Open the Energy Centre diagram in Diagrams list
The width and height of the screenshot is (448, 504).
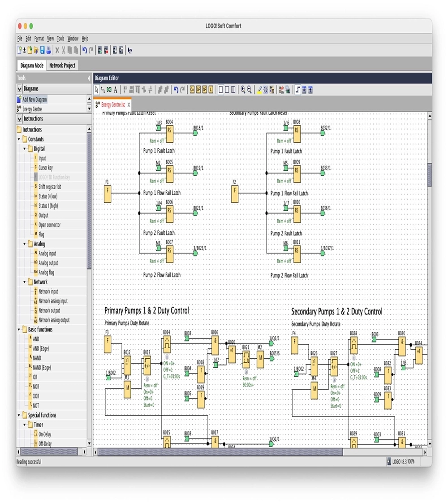click(x=32, y=109)
